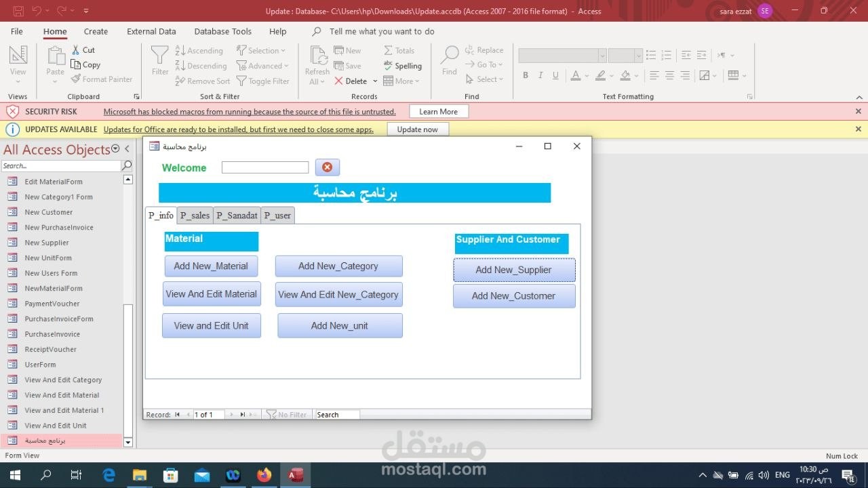Click the Delete record command
This screenshot has width=868, height=488.
[351, 81]
